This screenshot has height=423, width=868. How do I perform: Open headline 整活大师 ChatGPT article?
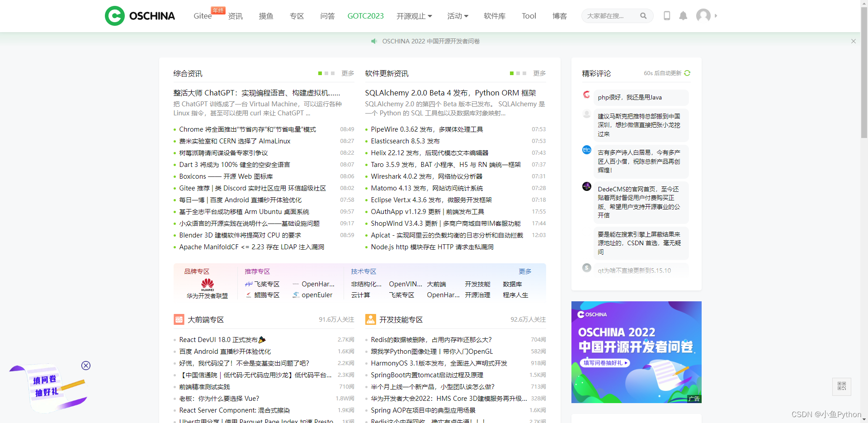pos(257,93)
